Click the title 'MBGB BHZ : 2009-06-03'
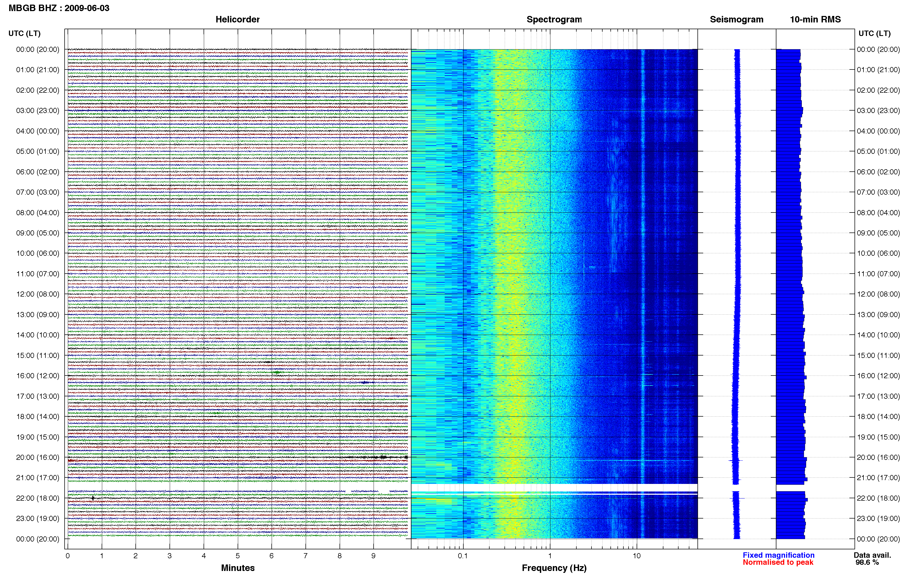Viewport: 924px width, 578px height. tap(59, 8)
